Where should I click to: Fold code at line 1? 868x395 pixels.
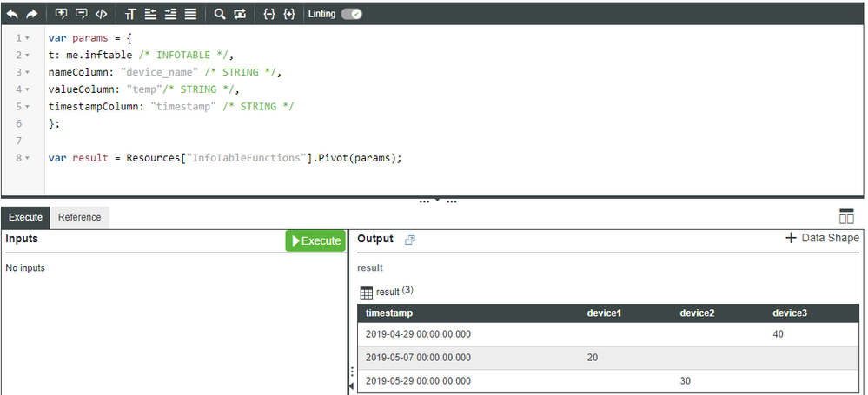(x=27, y=38)
